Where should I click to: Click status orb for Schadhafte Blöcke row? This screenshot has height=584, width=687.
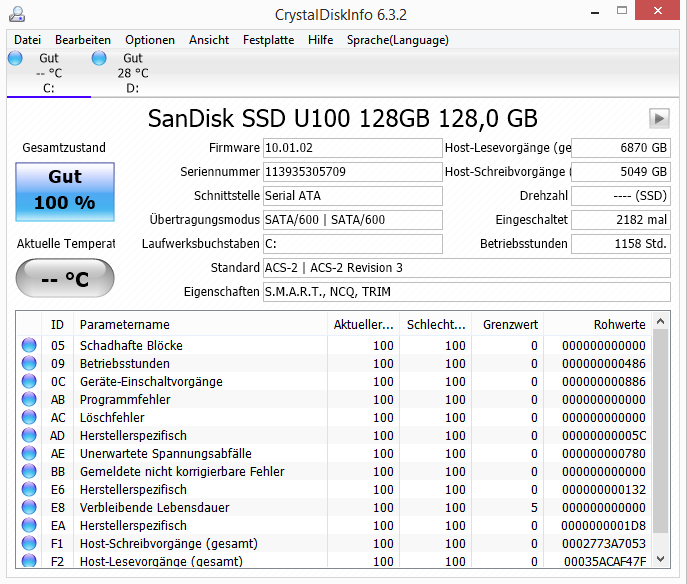(x=29, y=345)
